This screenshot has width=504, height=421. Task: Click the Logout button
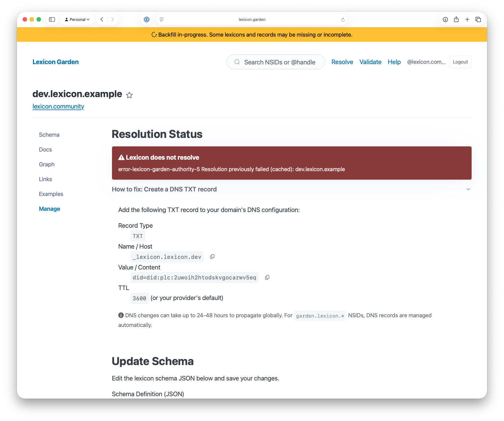[x=460, y=62]
